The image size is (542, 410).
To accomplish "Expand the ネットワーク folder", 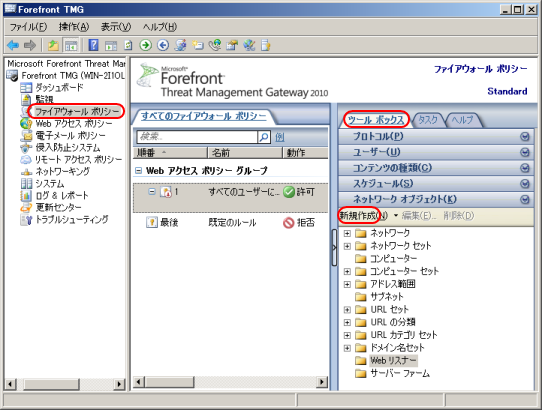I will pos(347,233).
